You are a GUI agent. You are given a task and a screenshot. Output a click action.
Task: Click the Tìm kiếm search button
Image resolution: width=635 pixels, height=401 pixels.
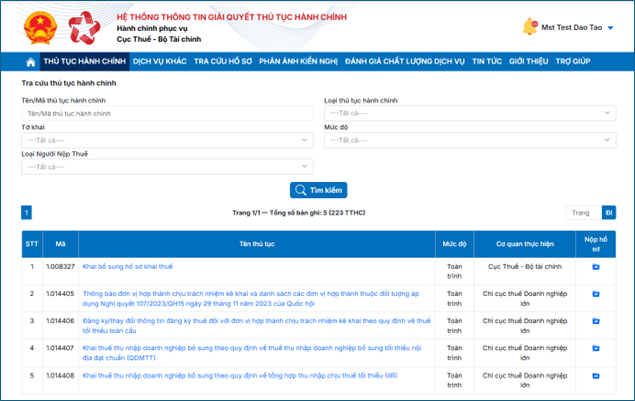pos(318,190)
